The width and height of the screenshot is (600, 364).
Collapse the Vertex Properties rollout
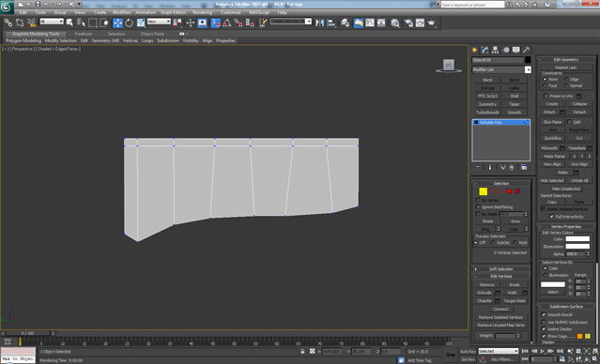pos(566,226)
